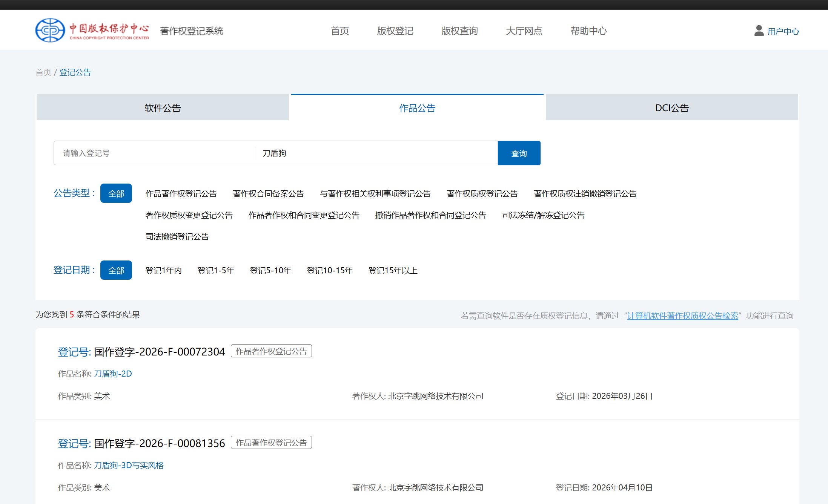
Task: Filter by 登记15年以上
Action: 393,270
